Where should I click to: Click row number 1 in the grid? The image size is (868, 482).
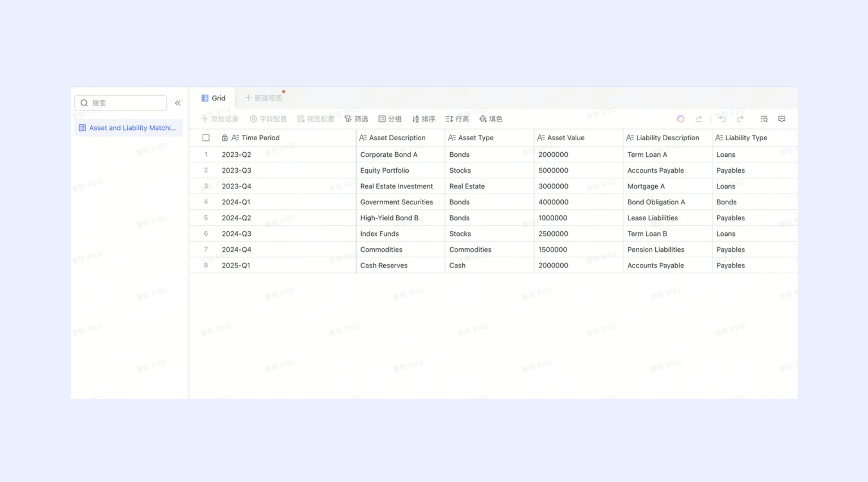pos(206,155)
